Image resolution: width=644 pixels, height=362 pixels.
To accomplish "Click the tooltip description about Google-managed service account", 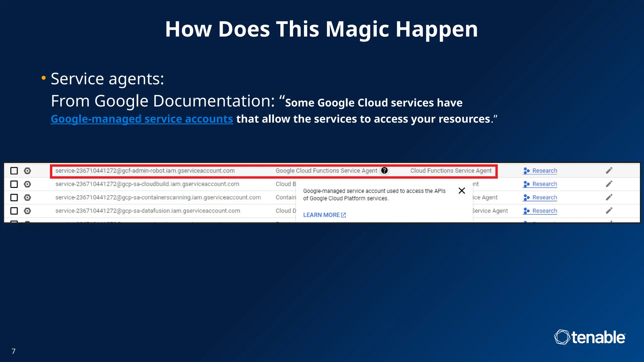I will click(x=374, y=195).
